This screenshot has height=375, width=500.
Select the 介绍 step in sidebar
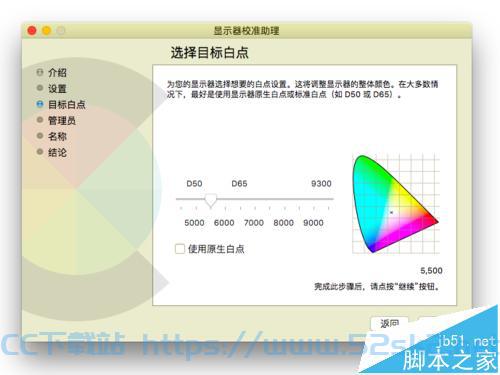pyautogui.click(x=57, y=72)
